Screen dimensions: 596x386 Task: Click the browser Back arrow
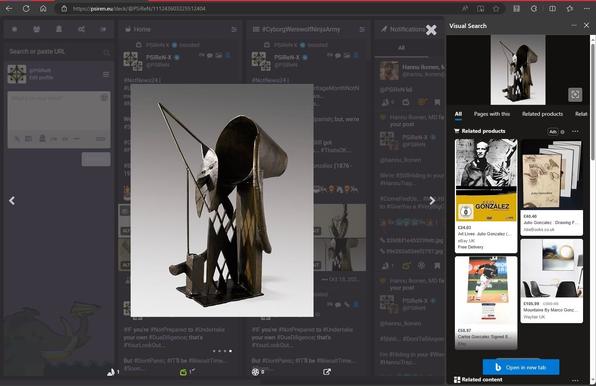[9, 8]
